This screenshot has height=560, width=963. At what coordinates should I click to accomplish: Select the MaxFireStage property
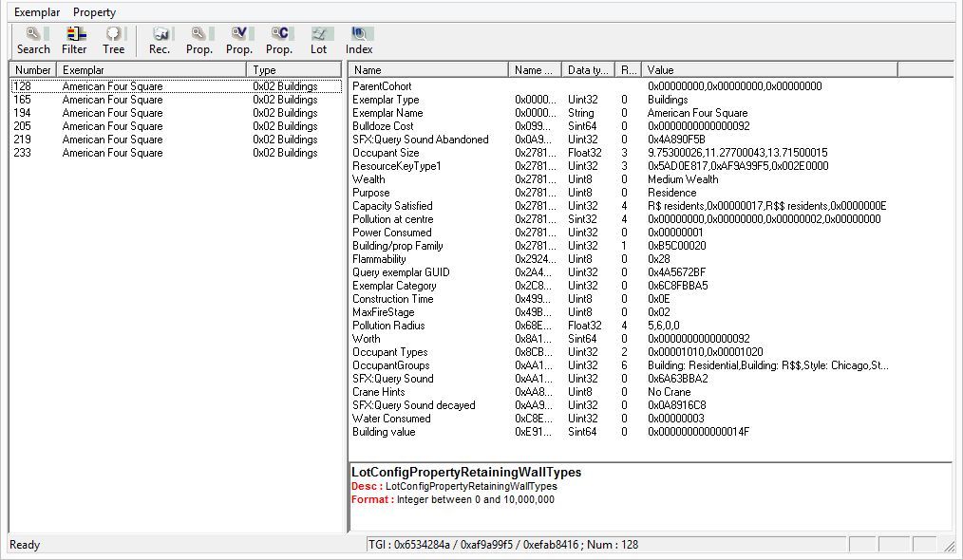(x=384, y=312)
